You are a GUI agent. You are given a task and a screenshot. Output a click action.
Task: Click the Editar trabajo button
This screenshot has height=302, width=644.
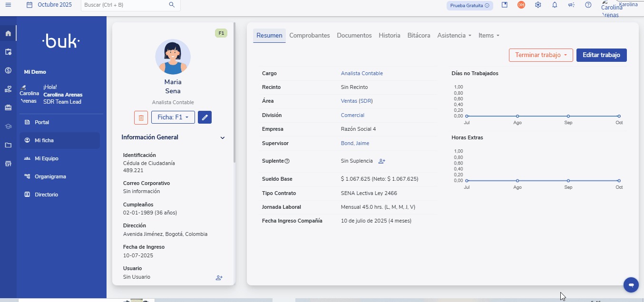point(601,55)
